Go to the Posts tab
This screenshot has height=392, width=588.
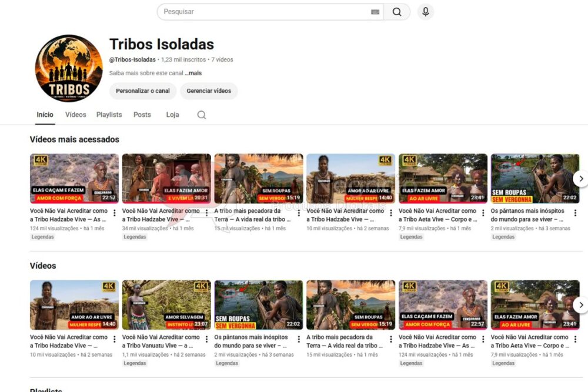(142, 115)
